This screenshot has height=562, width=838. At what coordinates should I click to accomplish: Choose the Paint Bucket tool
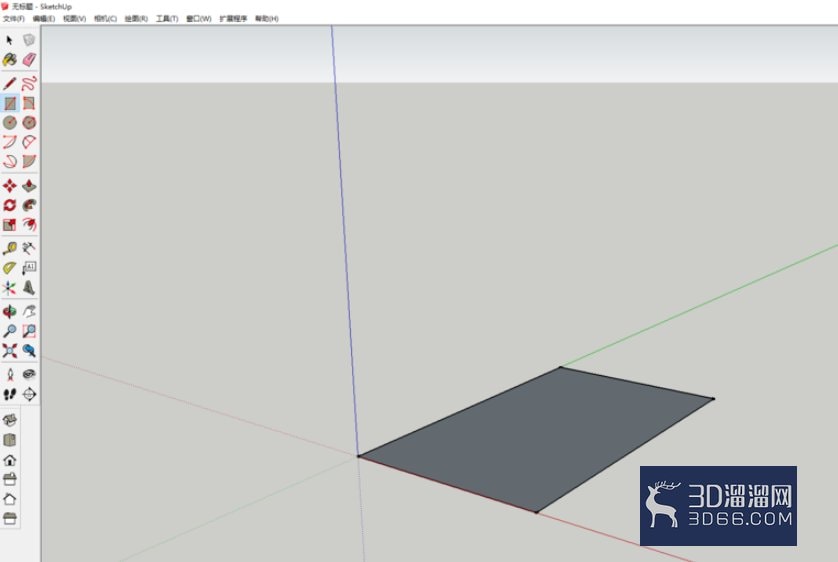[9, 59]
